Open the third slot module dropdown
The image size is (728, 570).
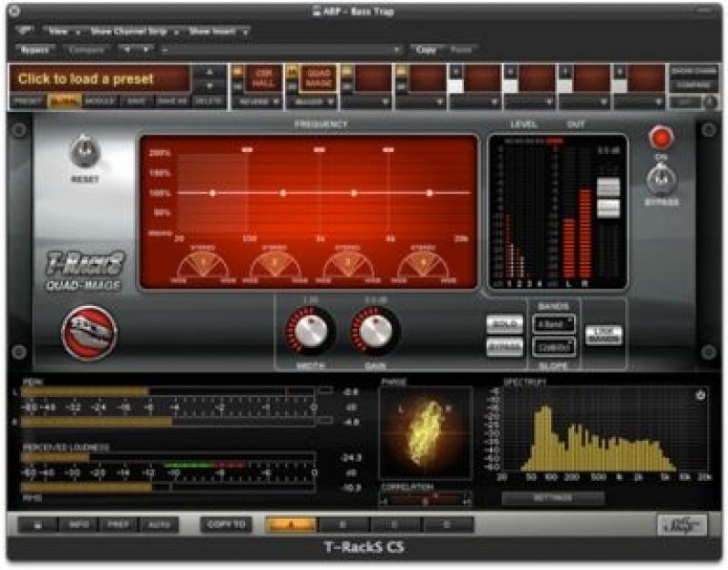point(367,102)
